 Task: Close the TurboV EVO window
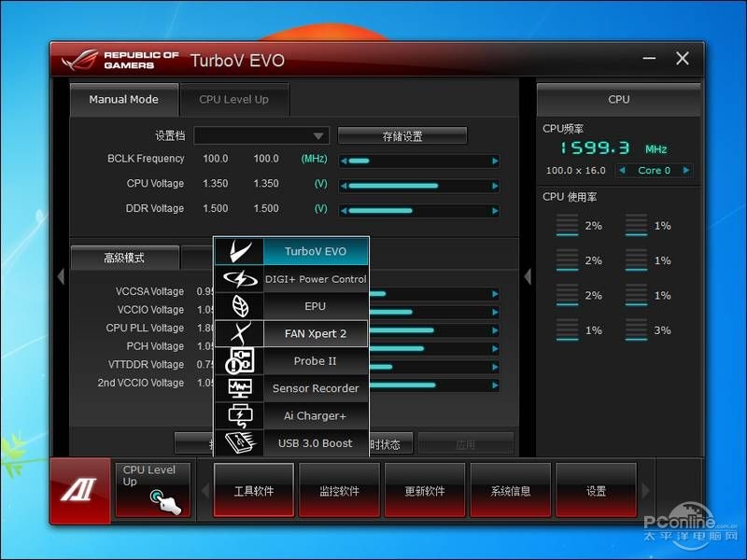(683, 59)
